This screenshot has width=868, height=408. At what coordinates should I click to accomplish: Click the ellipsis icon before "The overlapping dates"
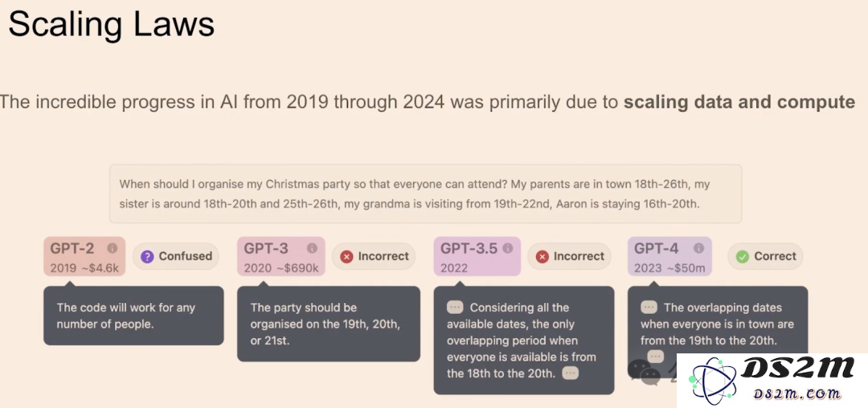[x=649, y=308]
